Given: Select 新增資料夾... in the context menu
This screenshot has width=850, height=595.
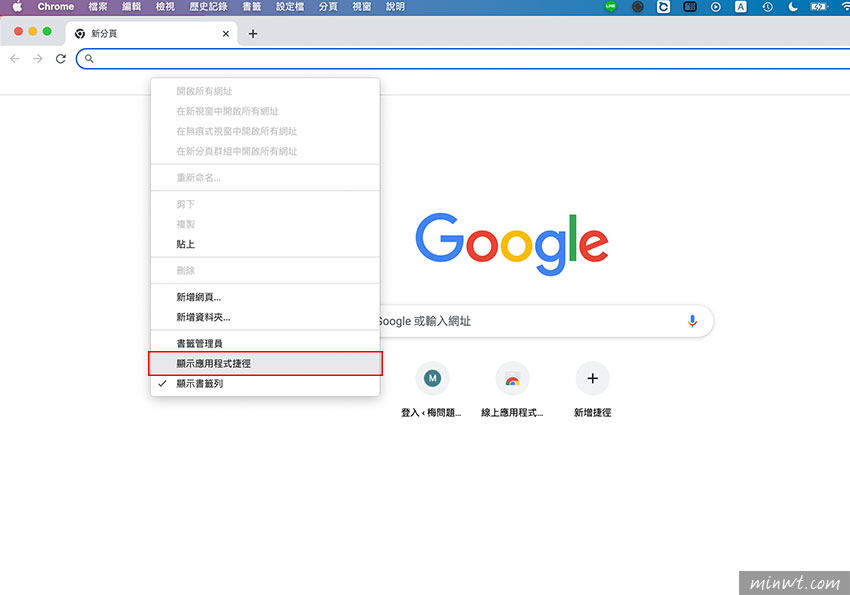Looking at the screenshot, I should coord(265,317).
